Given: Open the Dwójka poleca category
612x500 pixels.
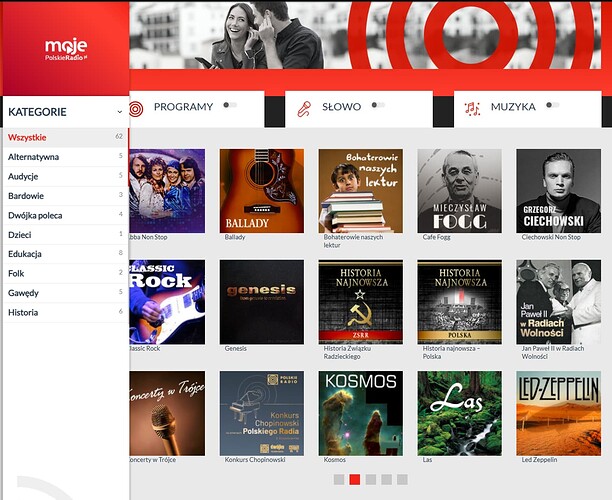Looking at the screenshot, I should click(37, 215).
